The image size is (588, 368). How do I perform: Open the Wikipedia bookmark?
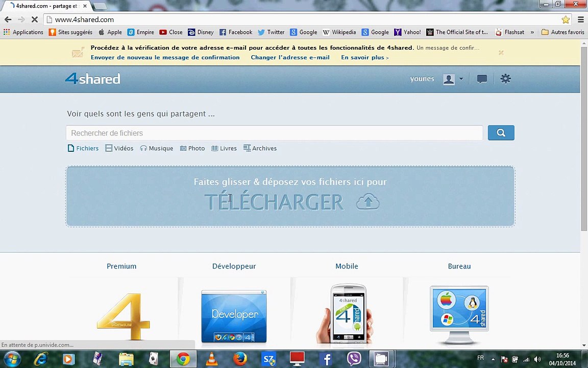pyautogui.click(x=339, y=32)
